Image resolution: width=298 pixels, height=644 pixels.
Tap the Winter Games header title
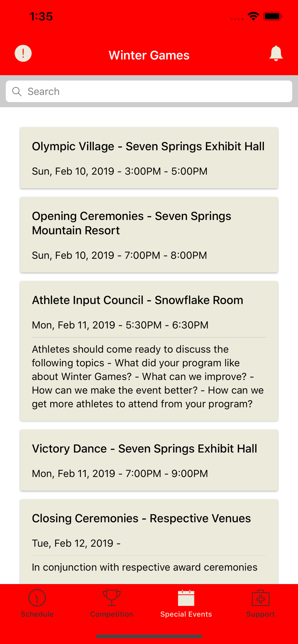[x=149, y=55]
